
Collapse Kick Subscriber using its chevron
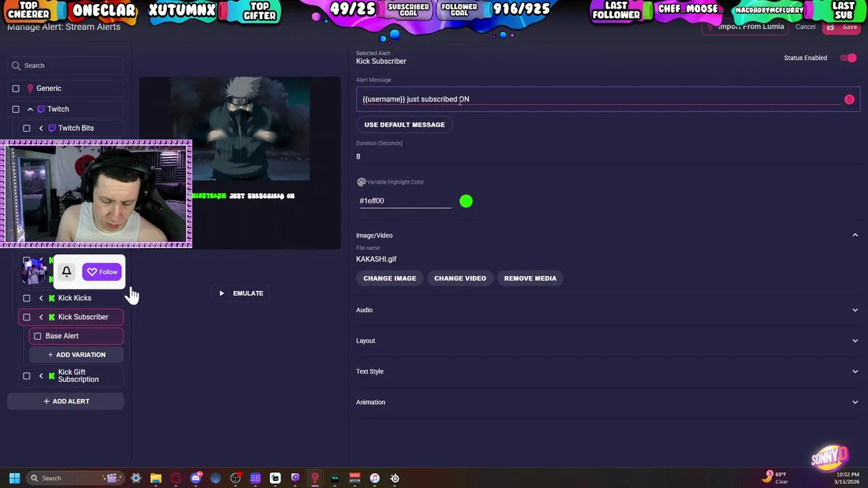pyautogui.click(x=41, y=317)
